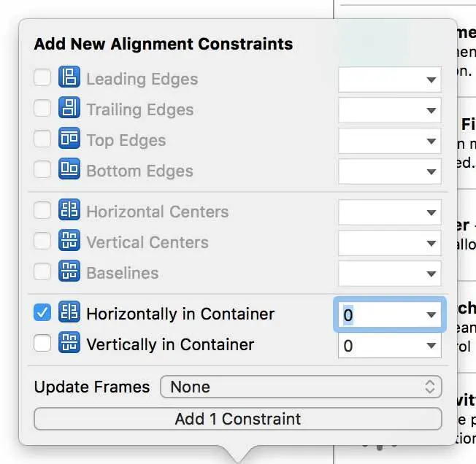The width and height of the screenshot is (476, 464).
Task: Expand the Vertically in Container value dropdown
Action: tap(431, 346)
